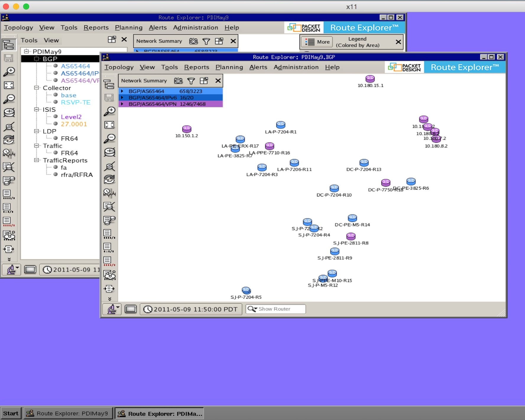The width and height of the screenshot is (525, 420).
Task: Collapse the PDIMay9 root tree node
Action: [x=26, y=51]
